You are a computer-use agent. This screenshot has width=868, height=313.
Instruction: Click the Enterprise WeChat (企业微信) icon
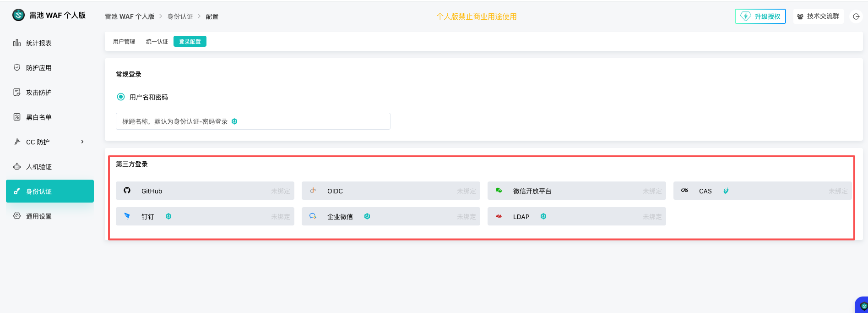coord(313,216)
